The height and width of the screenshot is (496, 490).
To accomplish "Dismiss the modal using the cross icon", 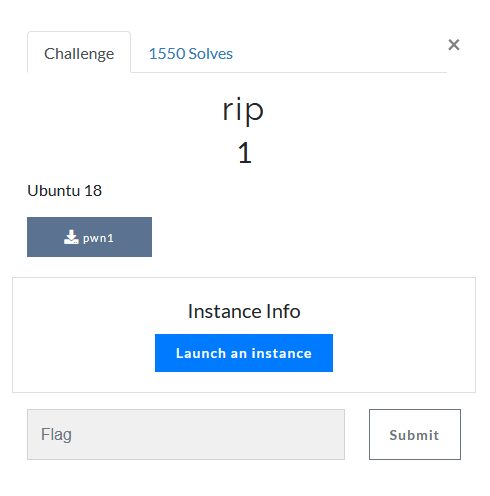I will pos(454,45).
